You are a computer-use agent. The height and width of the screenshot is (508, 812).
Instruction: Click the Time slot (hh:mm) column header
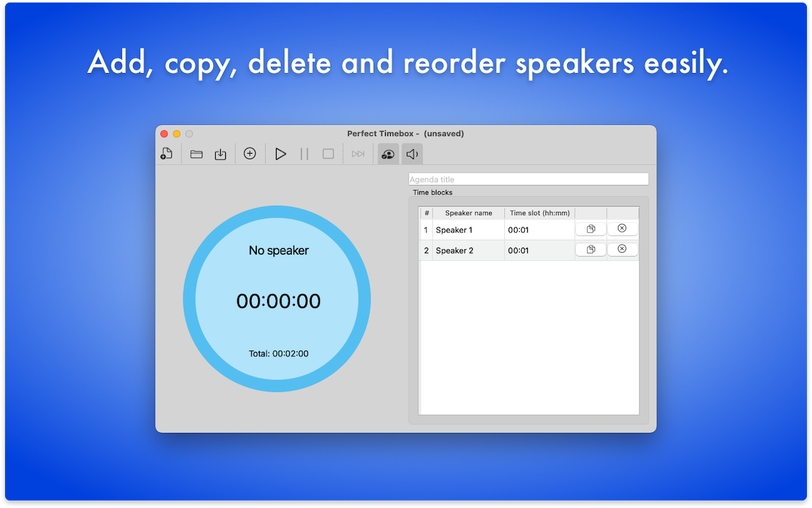coord(539,213)
